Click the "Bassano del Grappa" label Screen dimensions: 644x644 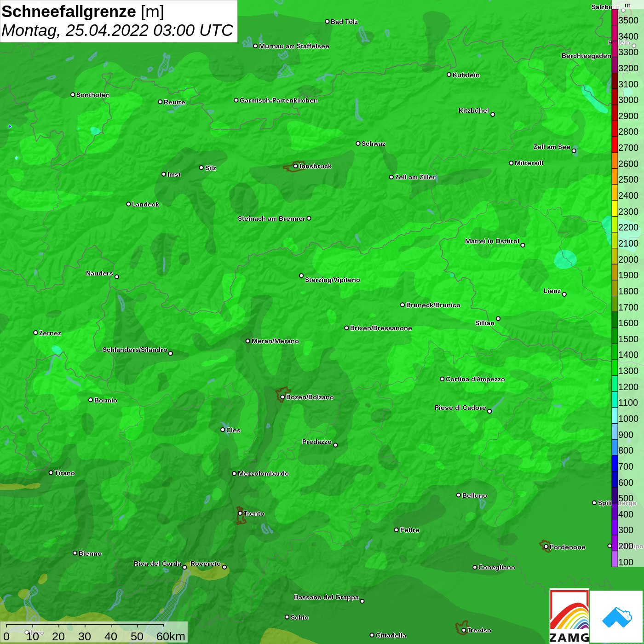[326, 597]
